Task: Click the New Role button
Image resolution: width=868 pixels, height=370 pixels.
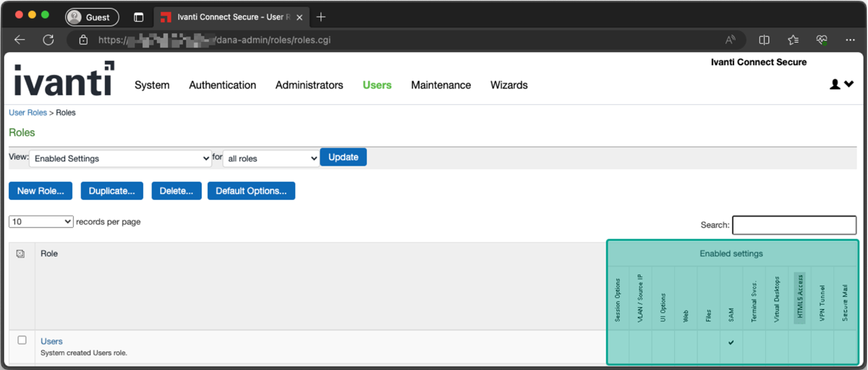Action: click(41, 191)
